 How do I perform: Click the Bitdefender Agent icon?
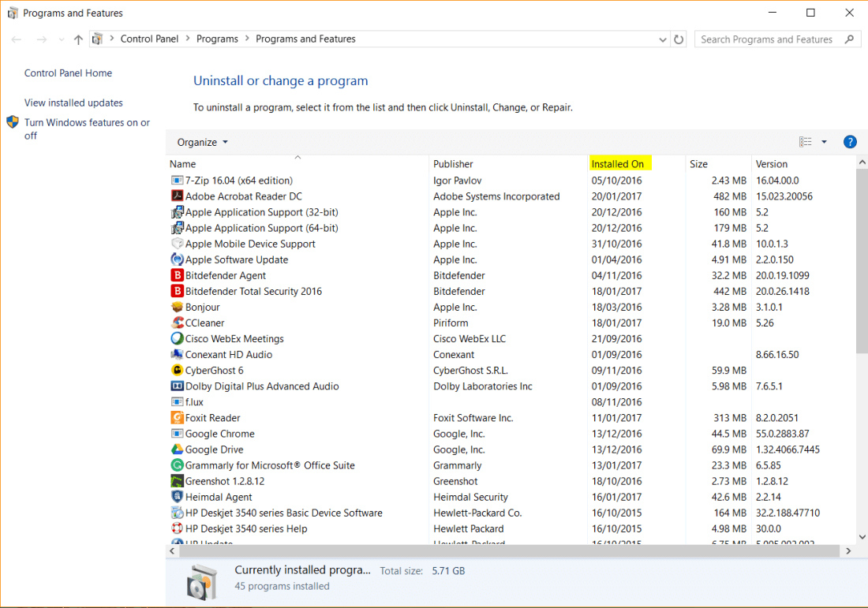click(x=177, y=275)
